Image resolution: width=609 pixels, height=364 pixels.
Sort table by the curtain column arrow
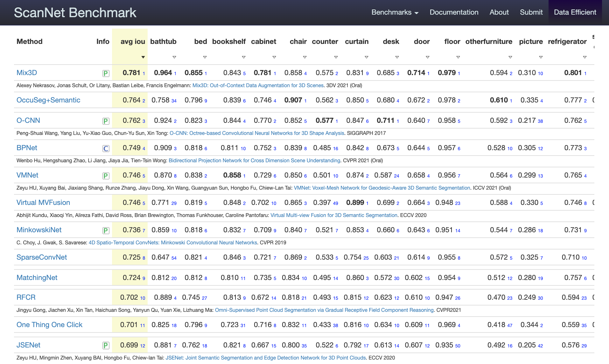(367, 57)
